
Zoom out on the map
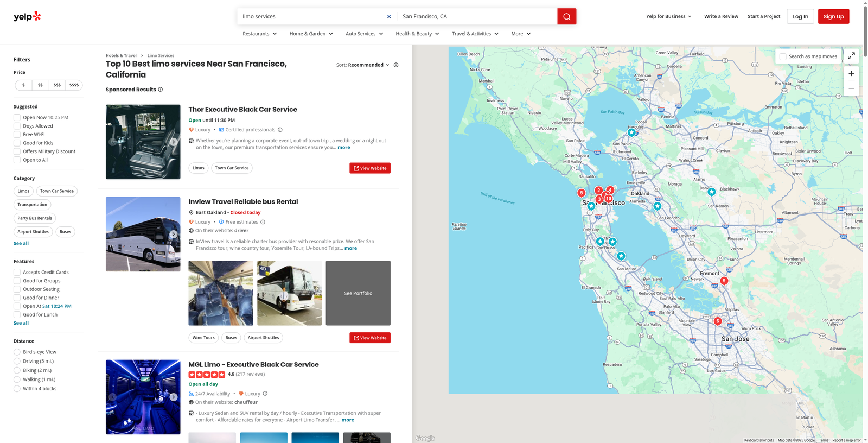point(851,88)
